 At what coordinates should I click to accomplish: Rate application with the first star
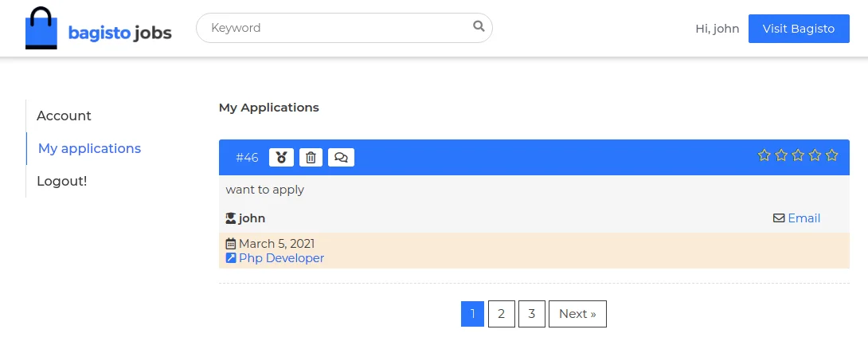pos(764,155)
